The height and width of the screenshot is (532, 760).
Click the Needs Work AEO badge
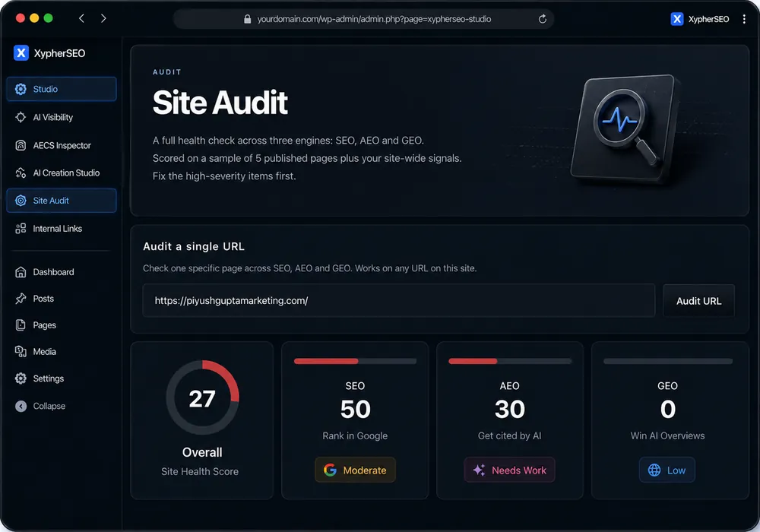pyautogui.click(x=509, y=470)
